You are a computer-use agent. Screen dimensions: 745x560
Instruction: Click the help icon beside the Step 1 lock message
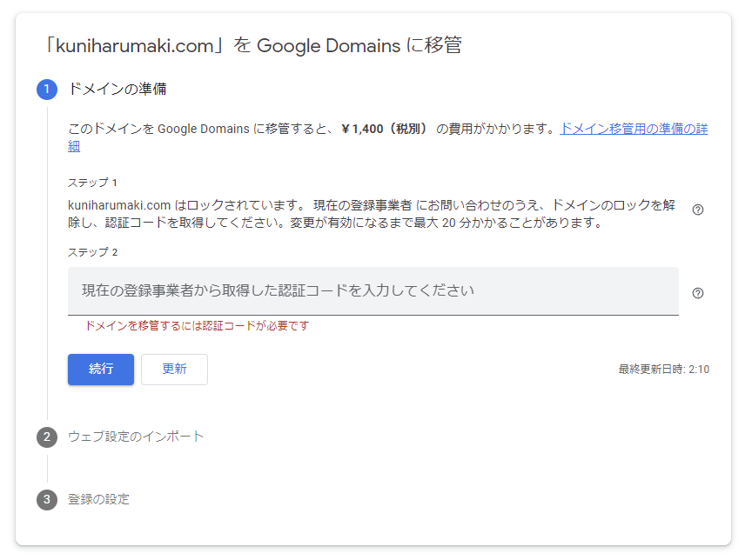pyautogui.click(x=697, y=210)
